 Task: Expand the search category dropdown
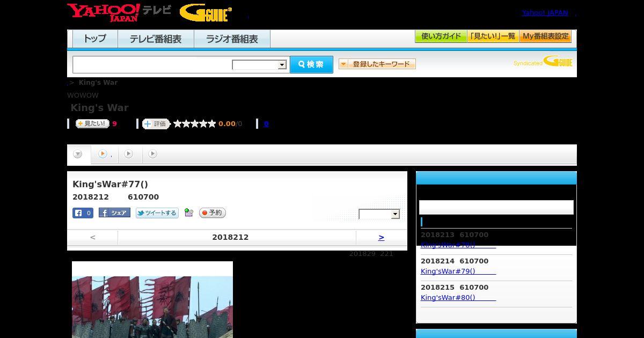point(259,65)
